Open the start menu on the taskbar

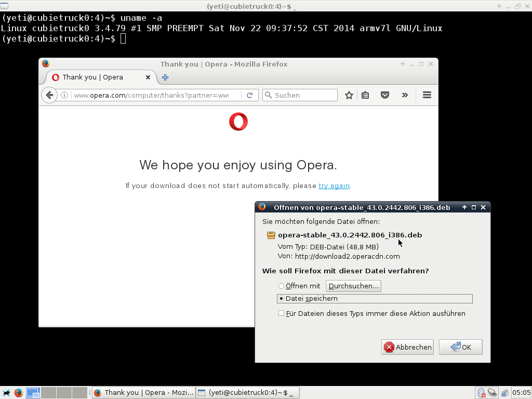[6, 393]
